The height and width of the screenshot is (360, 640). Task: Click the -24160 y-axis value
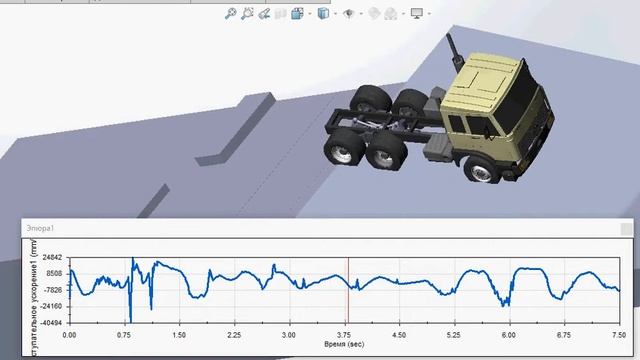[51, 307]
